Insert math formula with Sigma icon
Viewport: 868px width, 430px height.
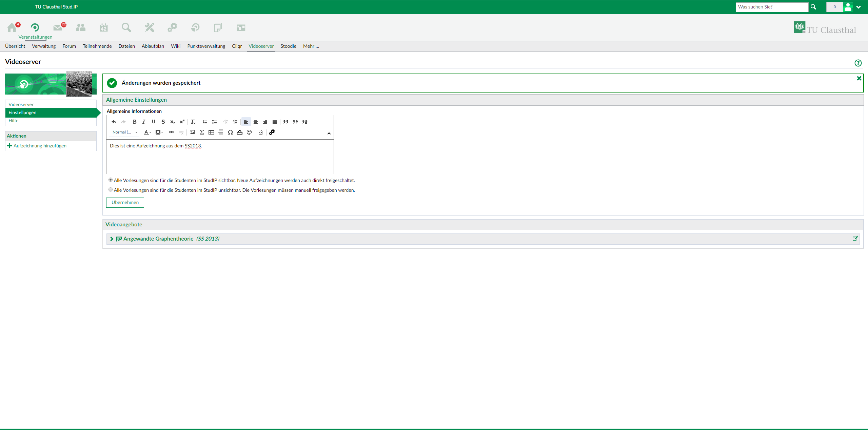click(202, 132)
